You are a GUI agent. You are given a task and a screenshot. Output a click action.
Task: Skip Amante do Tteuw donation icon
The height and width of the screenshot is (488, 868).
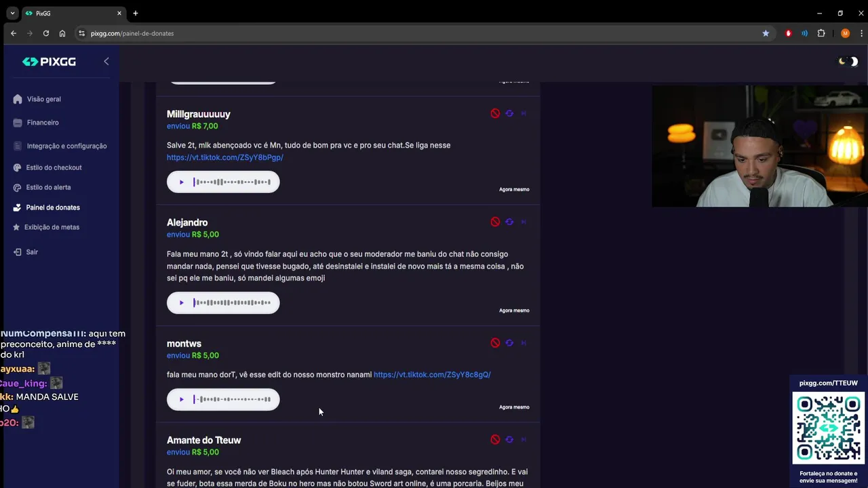tap(524, 439)
